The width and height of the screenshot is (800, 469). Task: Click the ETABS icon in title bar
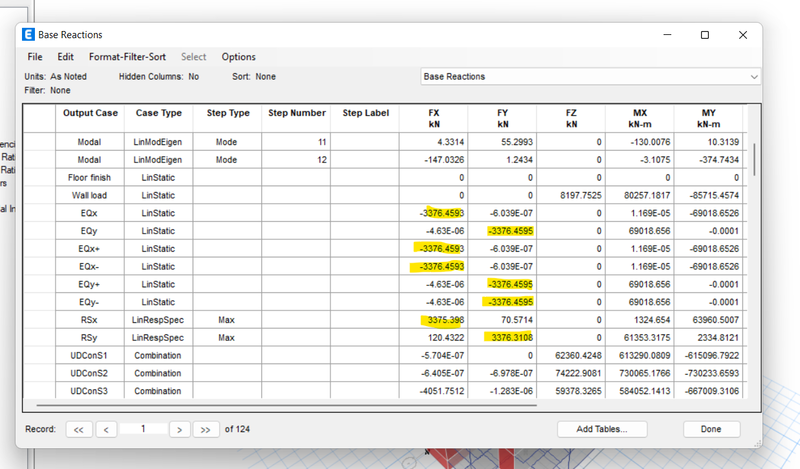pos(28,35)
